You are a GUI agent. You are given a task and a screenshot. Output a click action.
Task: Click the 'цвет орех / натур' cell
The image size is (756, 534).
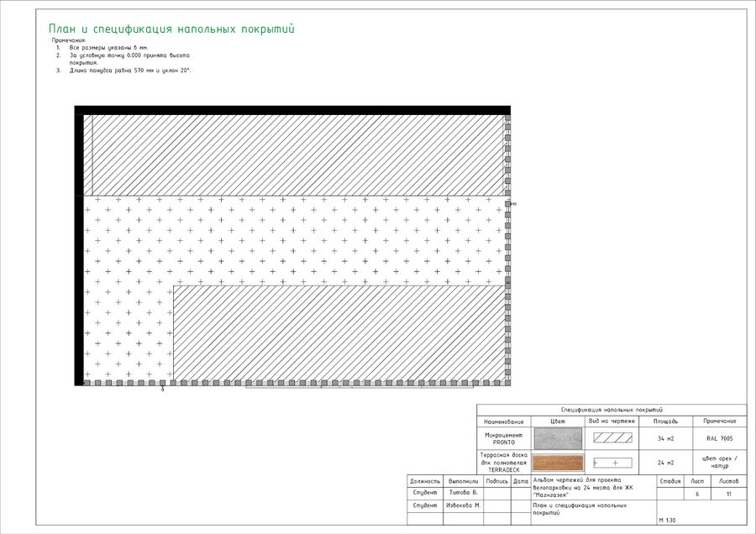(720, 462)
